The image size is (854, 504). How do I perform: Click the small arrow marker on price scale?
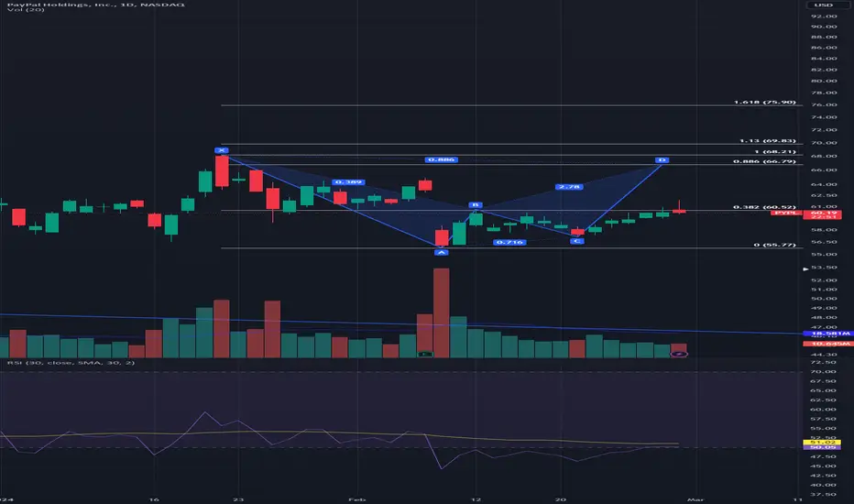click(x=805, y=269)
